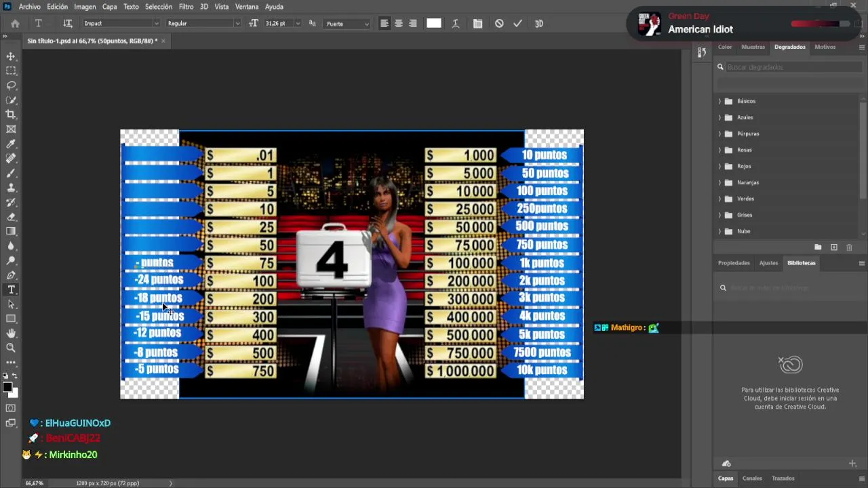This screenshot has height=488, width=868.
Task: Reset default foreground and background colors
Action: click(x=5, y=375)
